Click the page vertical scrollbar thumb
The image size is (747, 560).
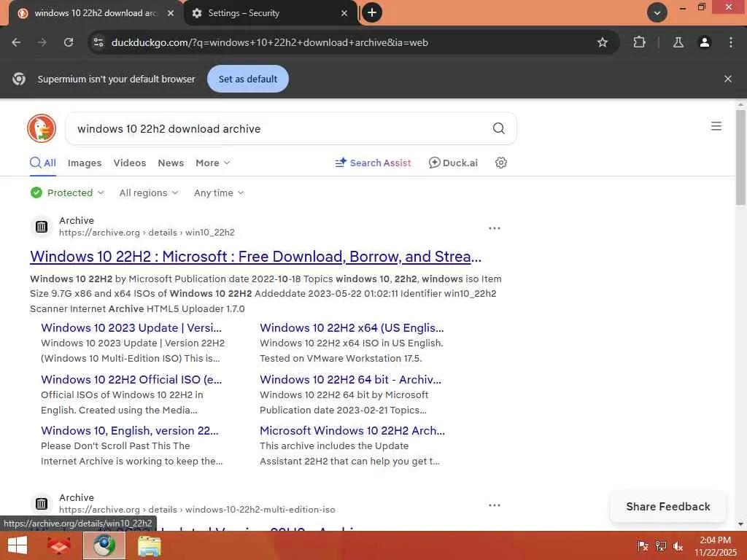pos(740,157)
